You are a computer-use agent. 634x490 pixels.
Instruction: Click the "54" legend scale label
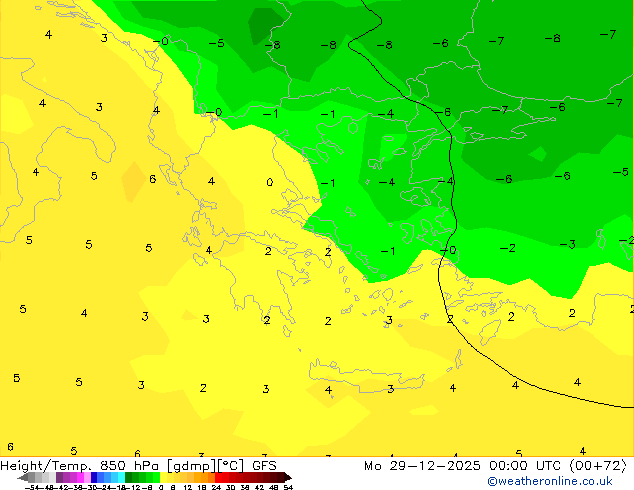coord(288,487)
